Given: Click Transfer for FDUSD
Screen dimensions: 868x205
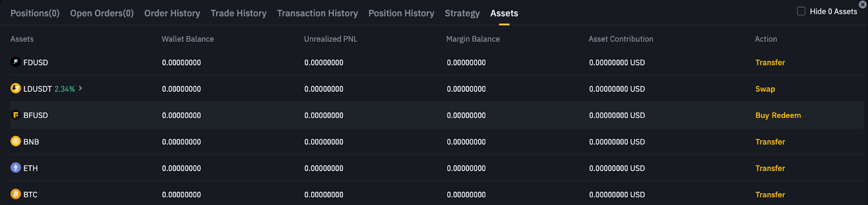Looking at the screenshot, I should coord(770,63).
